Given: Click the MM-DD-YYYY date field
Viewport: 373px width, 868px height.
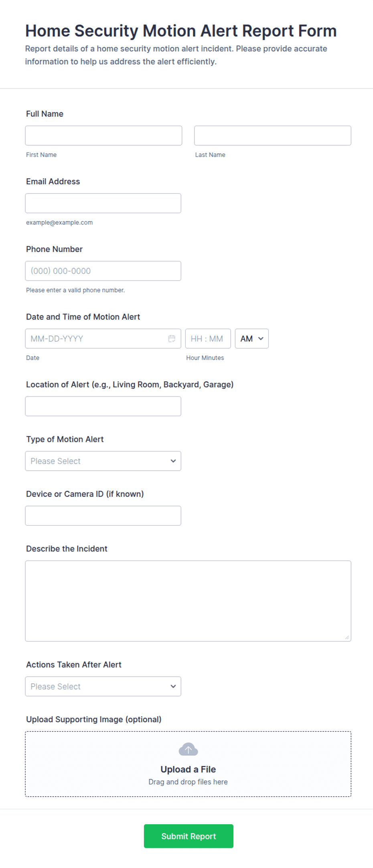Looking at the screenshot, I should point(103,339).
